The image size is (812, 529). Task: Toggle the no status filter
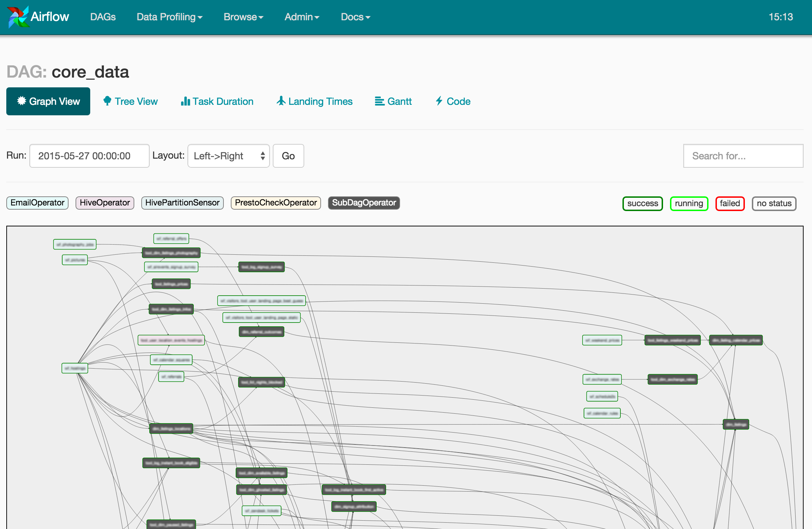774,203
